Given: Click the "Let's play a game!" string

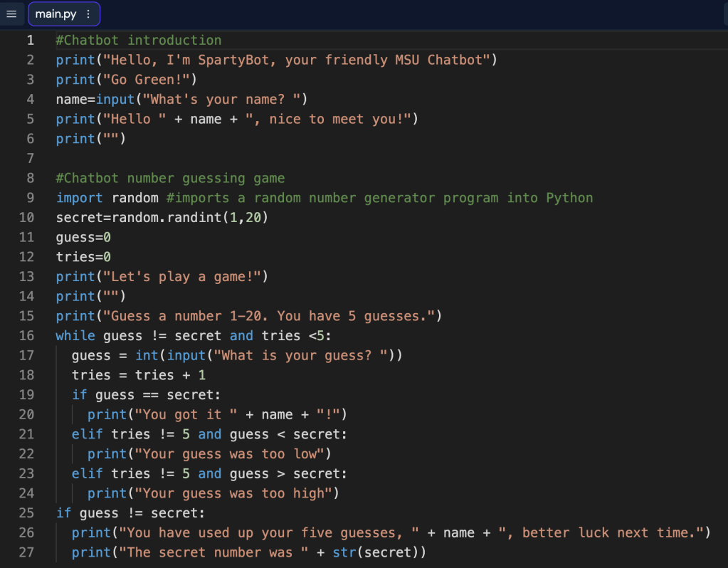Looking at the screenshot, I should pyautogui.click(x=182, y=277).
